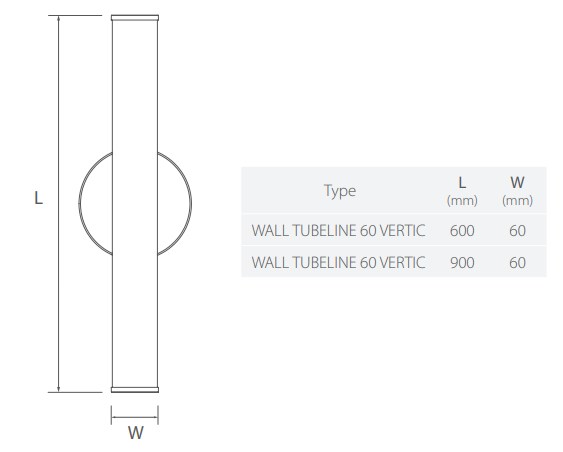Click the L (mm) column header
563x452 pixels.
[462, 191]
